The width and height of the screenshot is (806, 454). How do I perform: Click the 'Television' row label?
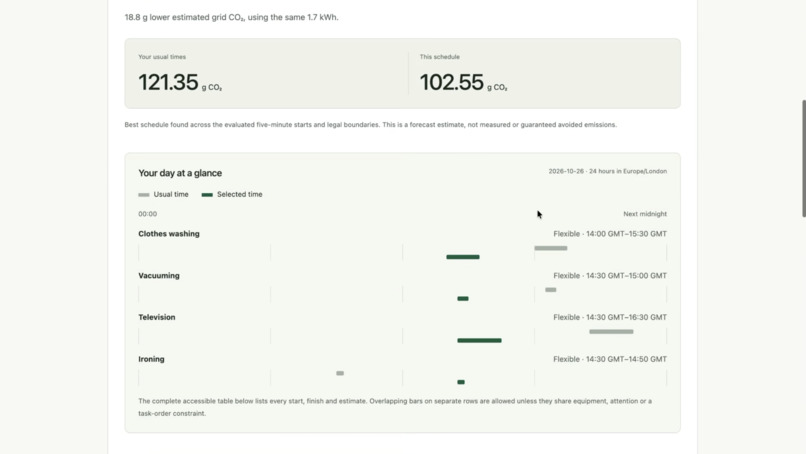point(157,317)
